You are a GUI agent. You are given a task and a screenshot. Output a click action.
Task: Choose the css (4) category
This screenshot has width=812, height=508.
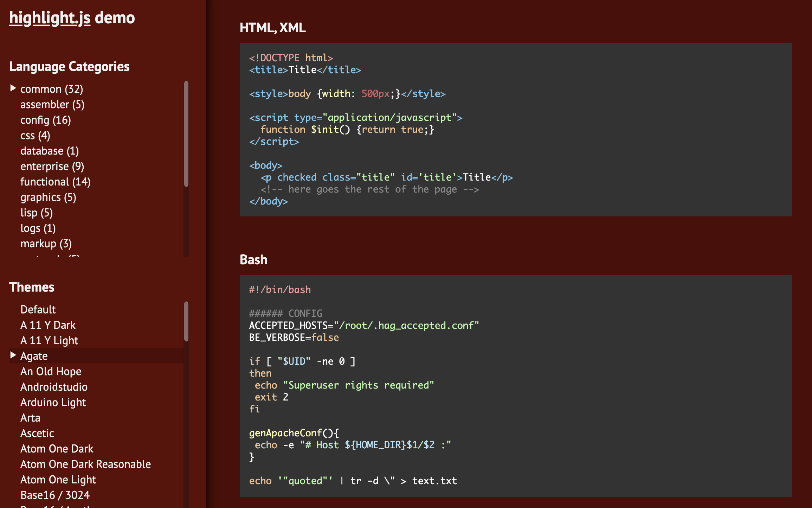(35, 136)
